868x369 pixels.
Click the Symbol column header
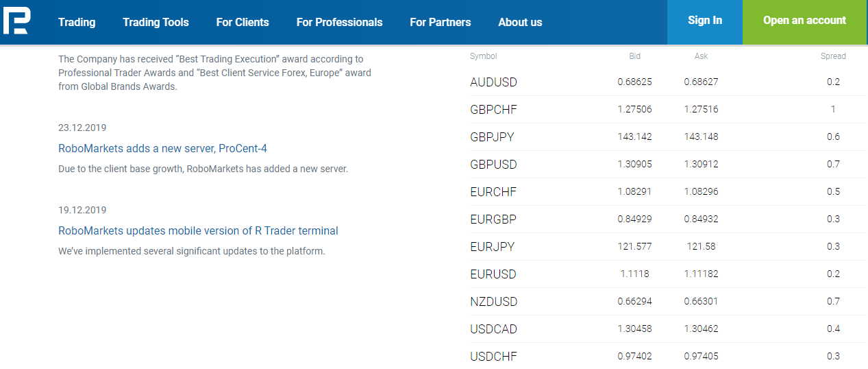[x=484, y=56]
